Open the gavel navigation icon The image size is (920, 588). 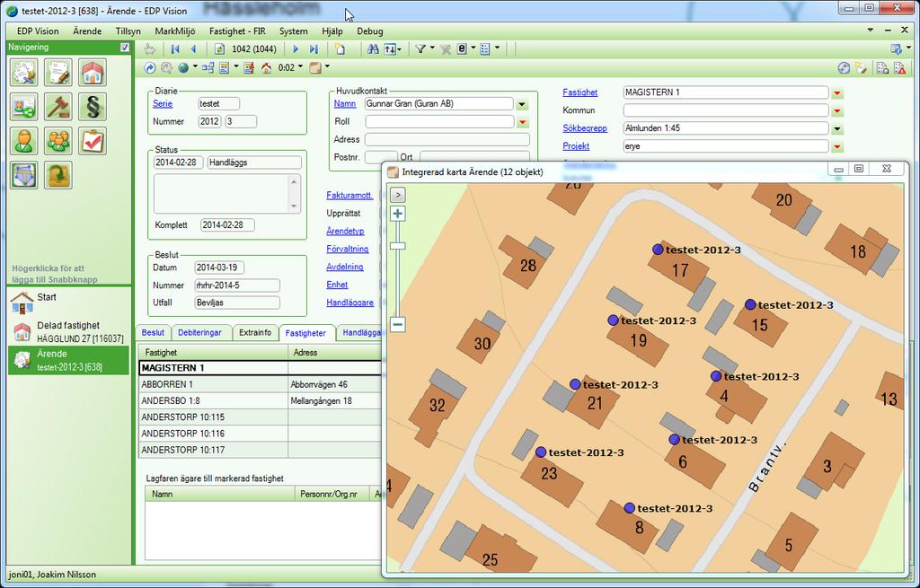(x=58, y=107)
